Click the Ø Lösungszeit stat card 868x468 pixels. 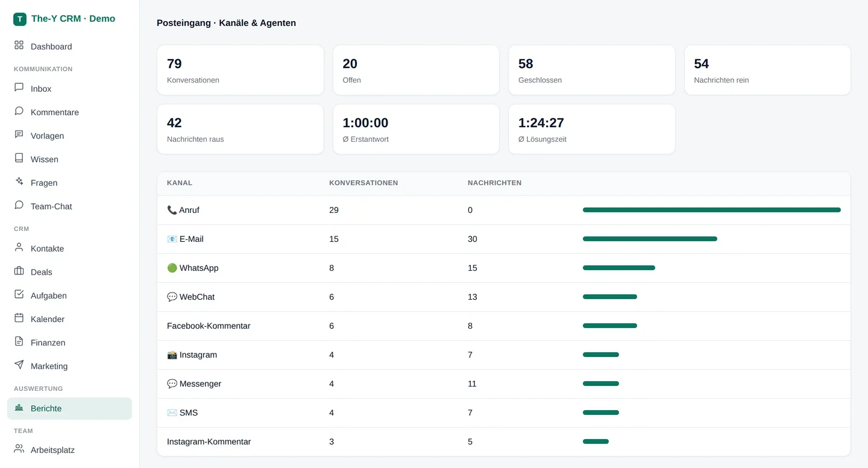(x=592, y=129)
